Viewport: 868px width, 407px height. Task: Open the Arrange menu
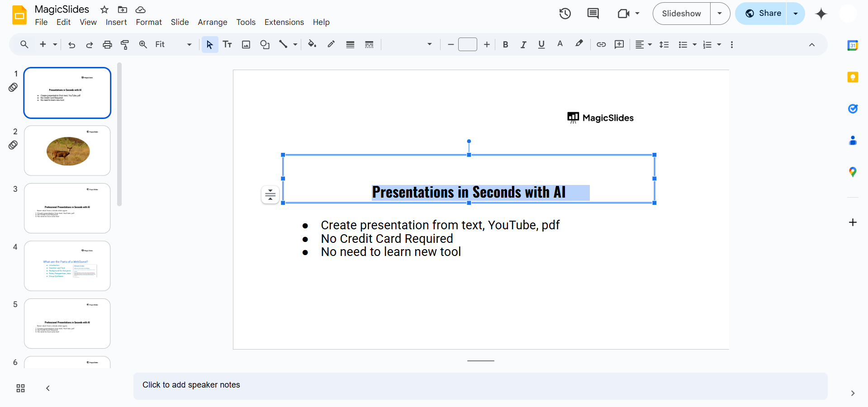[213, 22]
